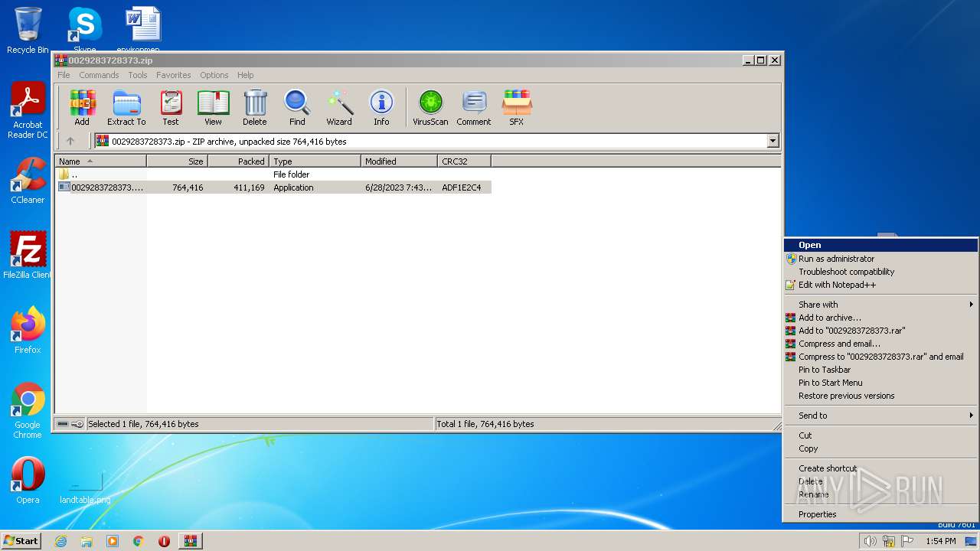980x551 pixels.
Task: Open the Google Chrome desktop icon
Action: 28,411
